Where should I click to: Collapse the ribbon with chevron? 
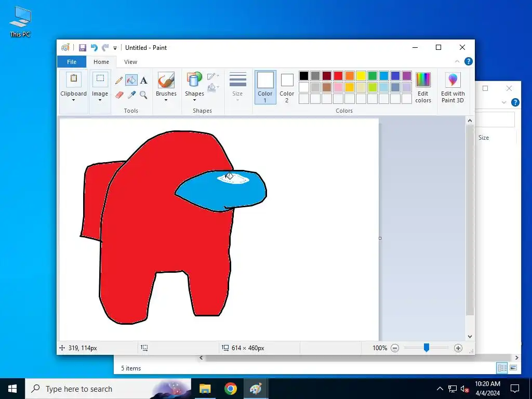pos(457,61)
